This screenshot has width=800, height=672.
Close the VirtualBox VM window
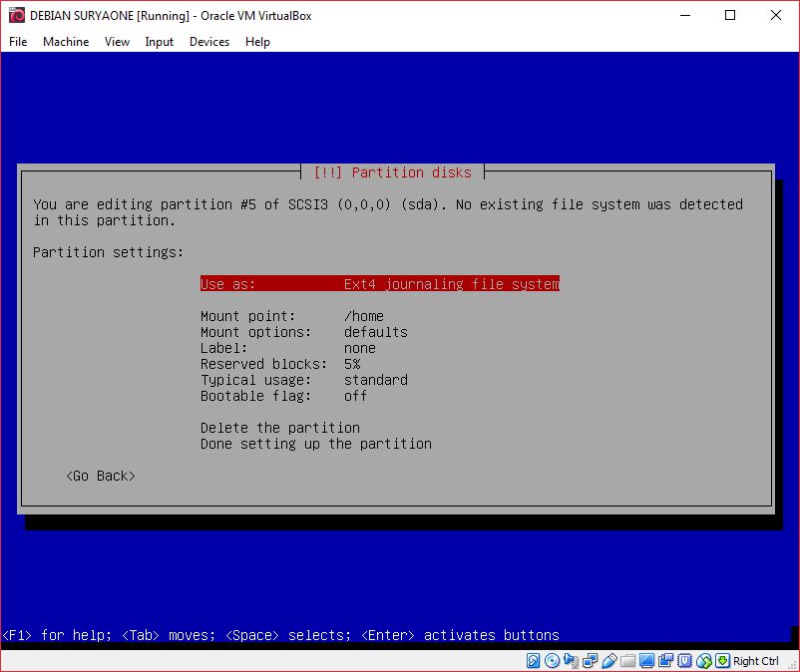775,15
